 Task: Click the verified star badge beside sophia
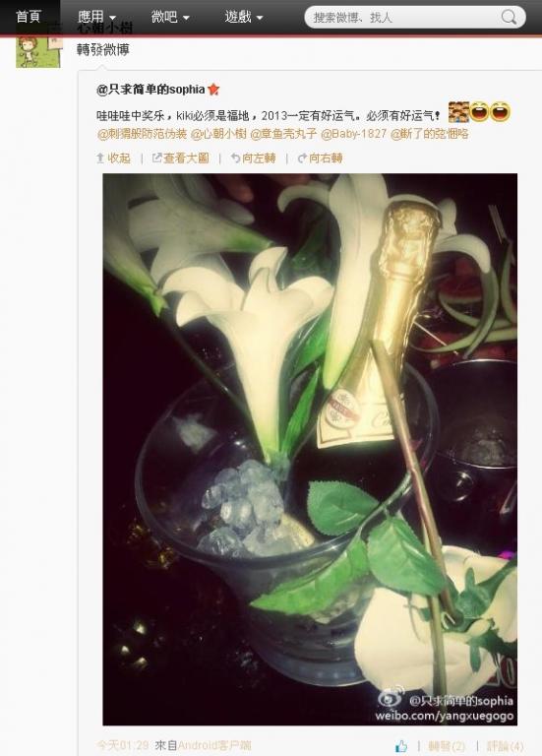(x=213, y=90)
